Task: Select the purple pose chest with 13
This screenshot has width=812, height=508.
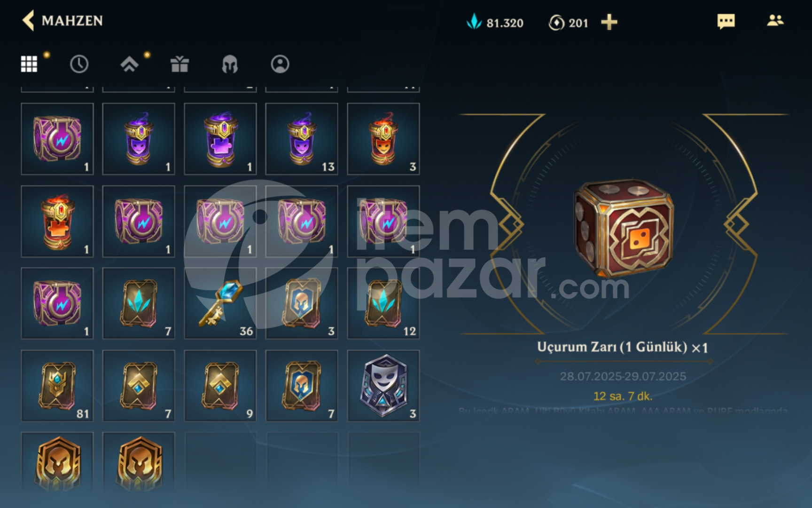Action: coord(302,139)
